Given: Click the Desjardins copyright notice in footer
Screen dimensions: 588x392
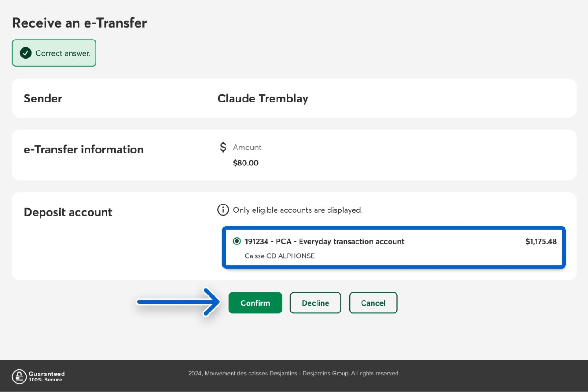Looking at the screenshot, I should coord(294,374).
